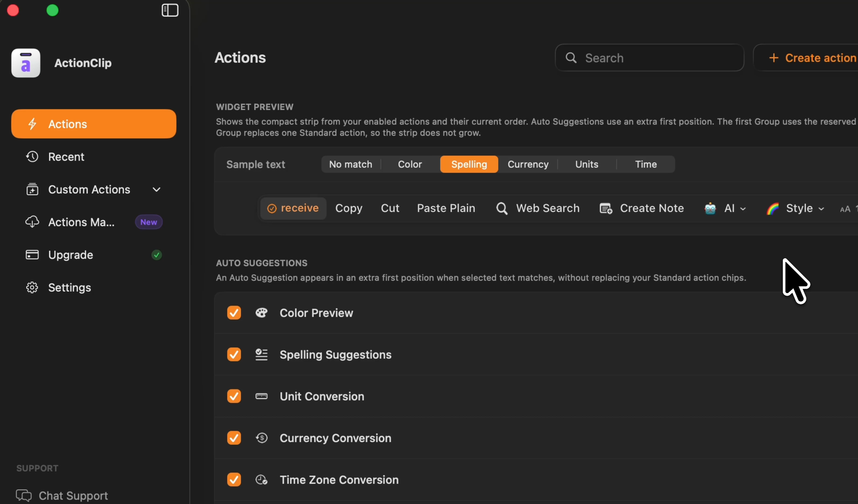
Task: Open the AI dropdown arrow
Action: (743, 209)
